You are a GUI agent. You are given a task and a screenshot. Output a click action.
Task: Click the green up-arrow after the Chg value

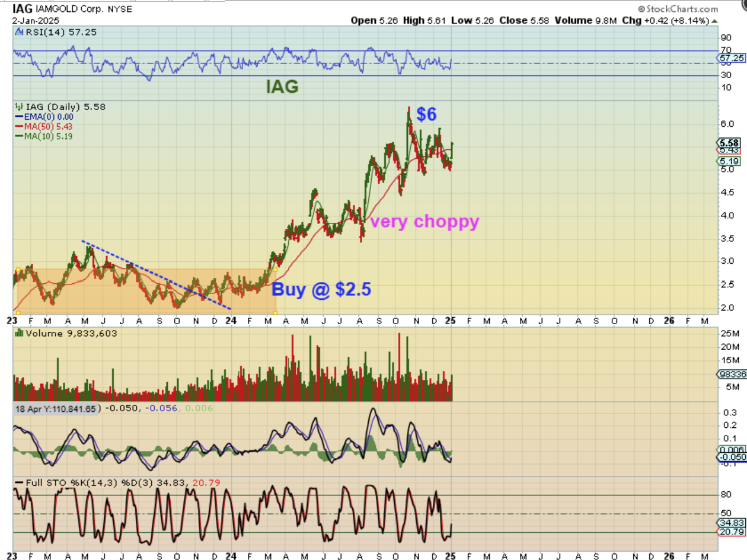pyautogui.click(x=715, y=20)
